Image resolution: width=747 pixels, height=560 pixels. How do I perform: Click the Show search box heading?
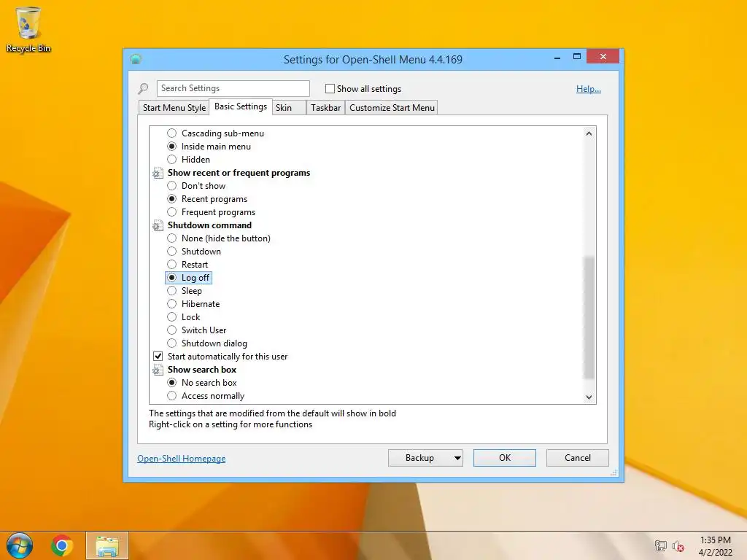202,370
